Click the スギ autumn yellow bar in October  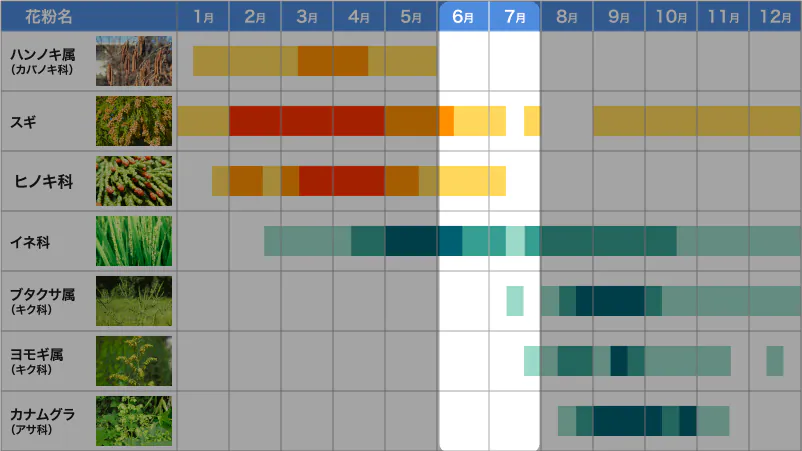point(671,121)
